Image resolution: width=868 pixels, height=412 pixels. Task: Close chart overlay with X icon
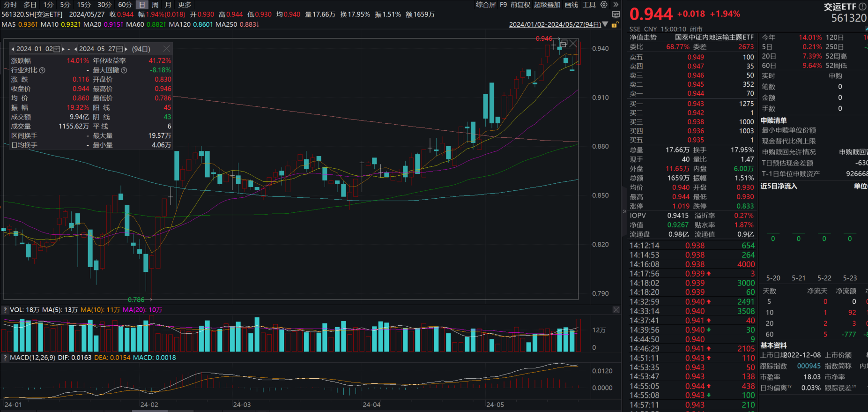click(573, 44)
